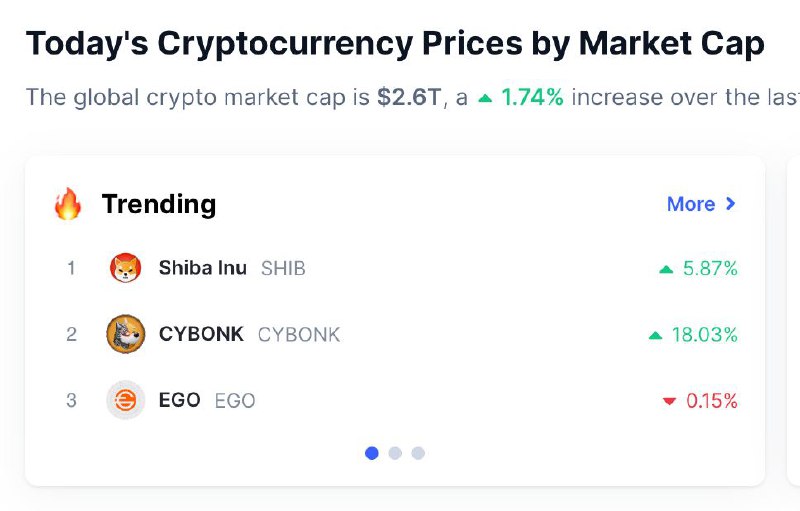Screen dimensions: 800x511
Task: Switch to the third carousel page dot
Action: [418, 453]
